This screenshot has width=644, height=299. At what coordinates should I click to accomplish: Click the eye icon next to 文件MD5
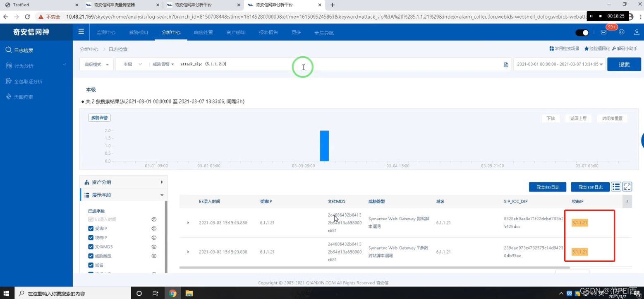[154, 247]
